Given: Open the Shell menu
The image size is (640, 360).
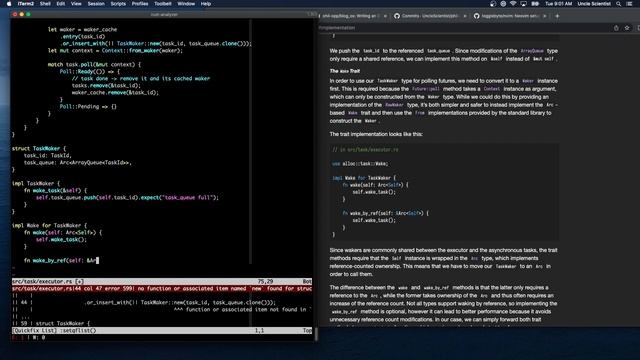Looking at the screenshot, I should coord(45,4).
